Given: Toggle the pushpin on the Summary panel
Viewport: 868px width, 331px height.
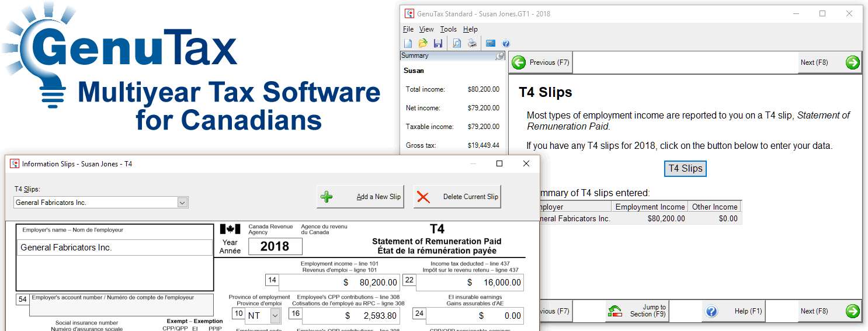Looking at the screenshot, I should tap(499, 56).
